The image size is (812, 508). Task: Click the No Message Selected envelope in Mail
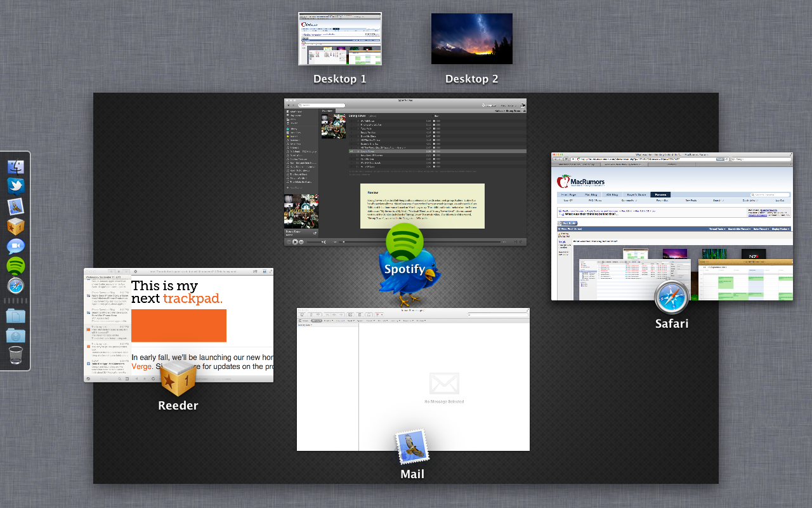click(444, 384)
